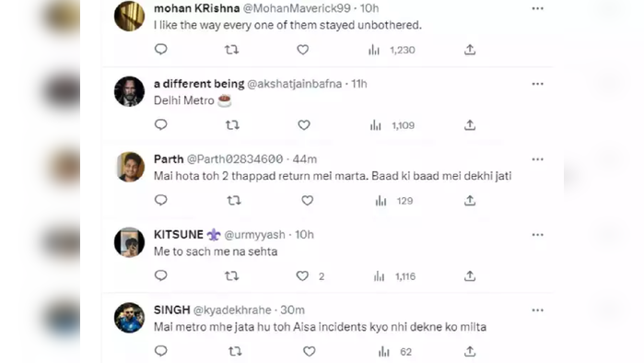The width and height of the screenshot is (644, 363).
Task: Share the Delhi Metro tweet
Action: click(x=470, y=124)
